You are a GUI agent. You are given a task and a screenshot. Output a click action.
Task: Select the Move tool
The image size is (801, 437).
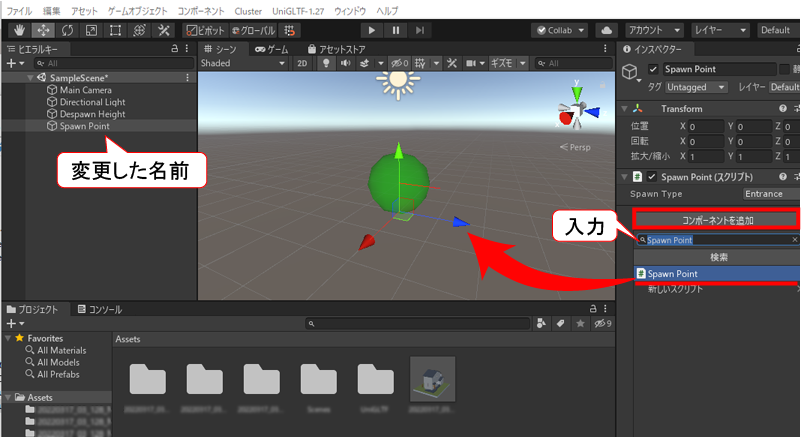coord(42,31)
